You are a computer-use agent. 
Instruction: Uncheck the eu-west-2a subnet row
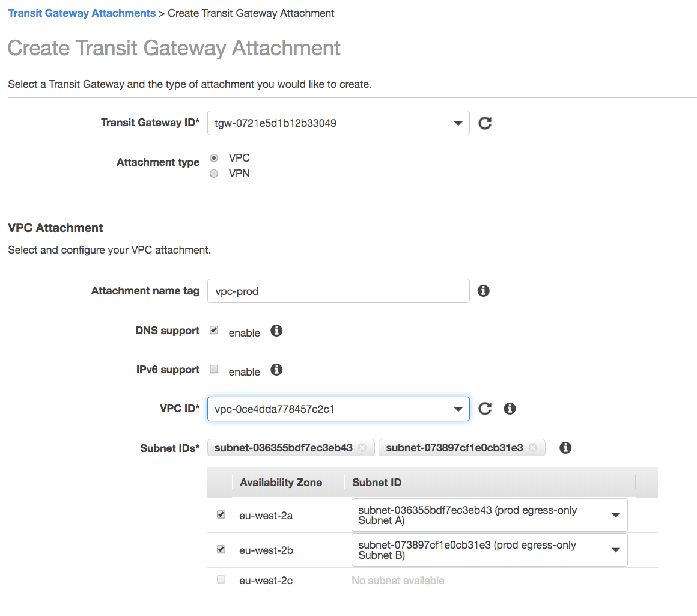coord(221,514)
